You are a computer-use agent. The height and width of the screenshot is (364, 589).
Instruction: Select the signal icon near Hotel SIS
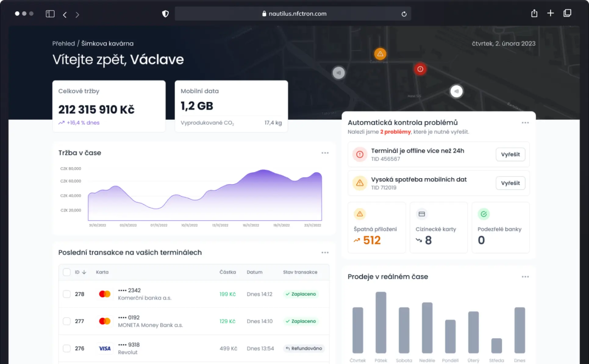pyautogui.click(x=456, y=91)
